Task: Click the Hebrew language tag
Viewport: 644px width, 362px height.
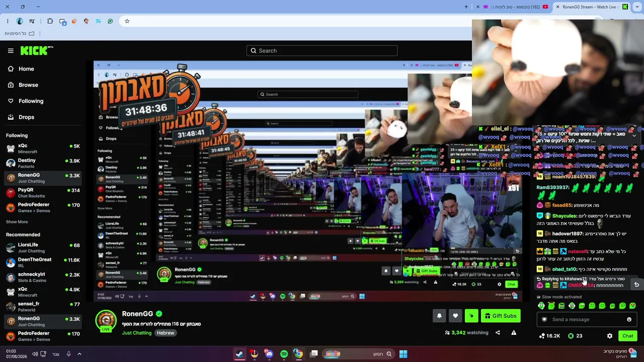Action: (x=165, y=333)
